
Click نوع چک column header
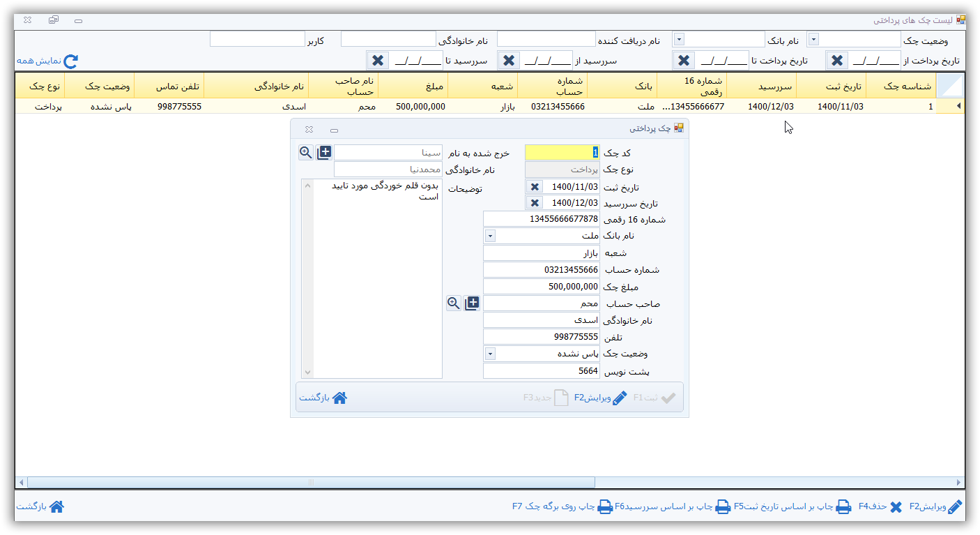point(40,86)
